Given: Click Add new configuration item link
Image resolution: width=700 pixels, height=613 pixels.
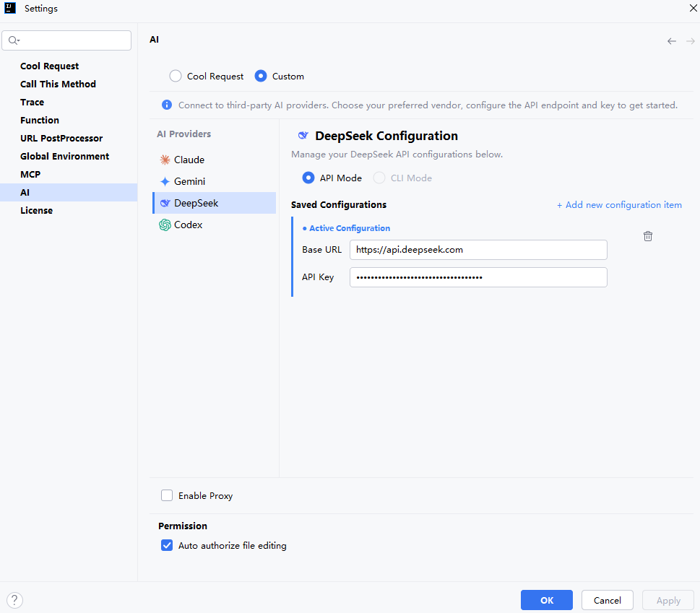Looking at the screenshot, I should pyautogui.click(x=619, y=205).
